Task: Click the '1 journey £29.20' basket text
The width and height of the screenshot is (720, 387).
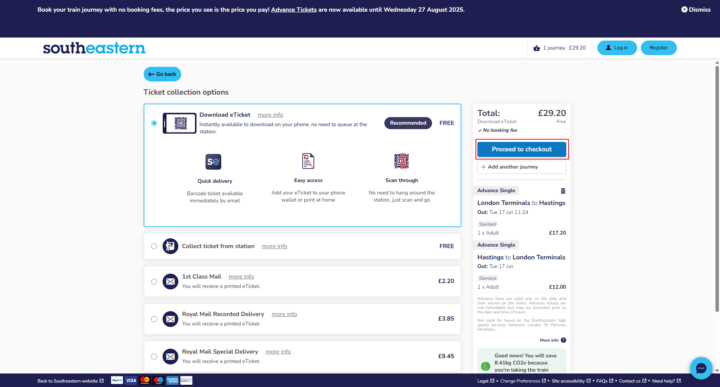Action: (564, 48)
